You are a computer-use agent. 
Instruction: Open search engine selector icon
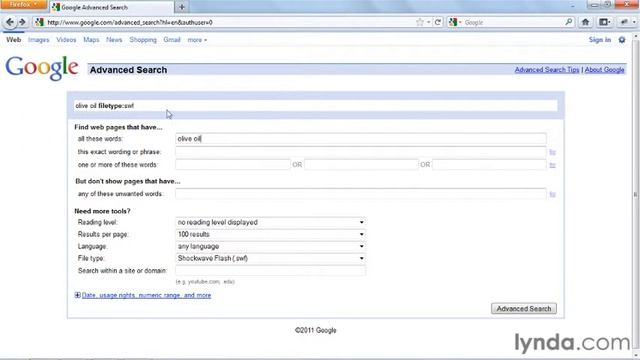click(x=455, y=22)
